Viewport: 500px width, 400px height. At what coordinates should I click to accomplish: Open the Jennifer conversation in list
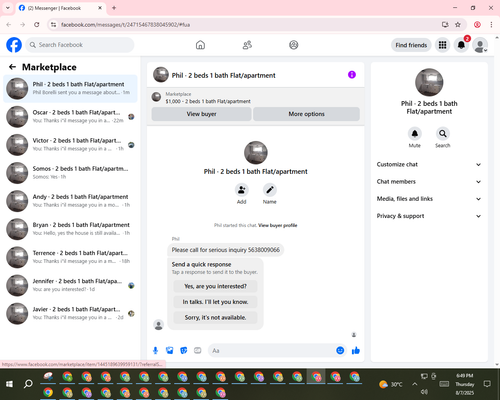70,285
